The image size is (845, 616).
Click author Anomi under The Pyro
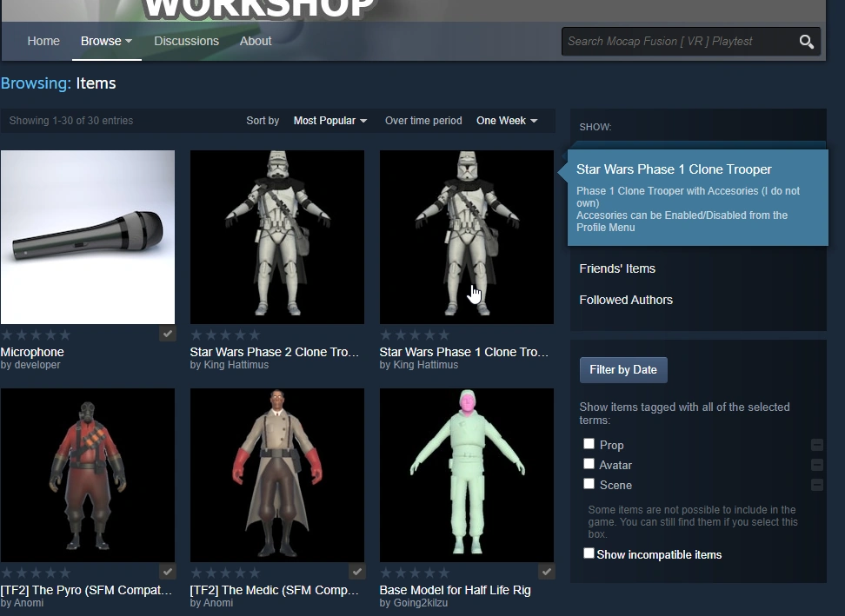click(29, 603)
